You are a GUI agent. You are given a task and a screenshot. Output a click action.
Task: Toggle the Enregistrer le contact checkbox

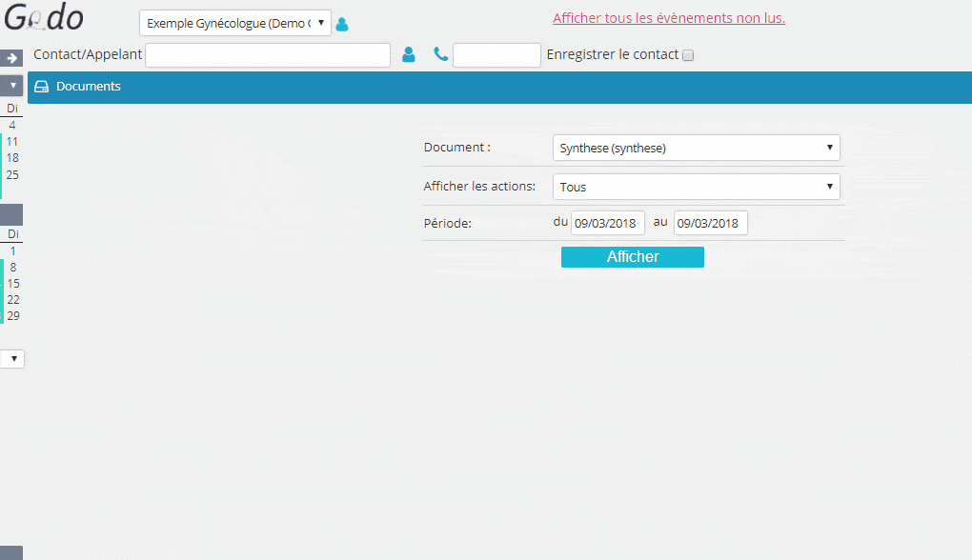(x=688, y=55)
